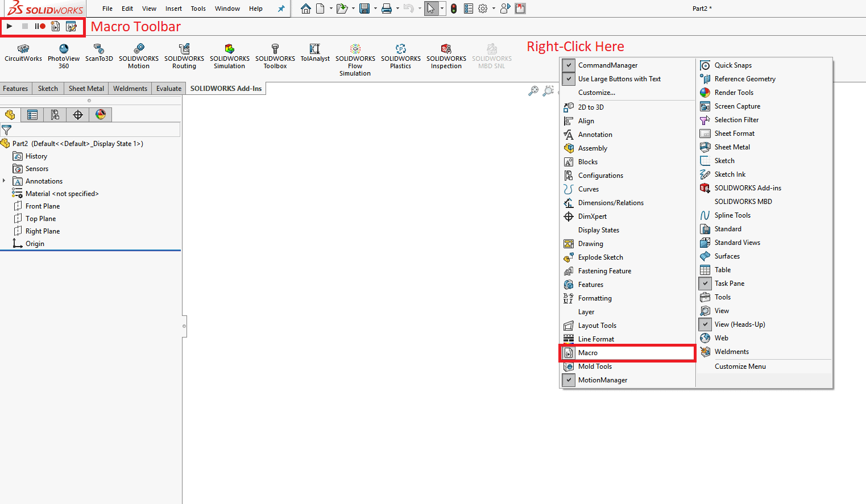866x504 pixels.
Task: Click the Home icon in top toolbar
Action: (306, 9)
